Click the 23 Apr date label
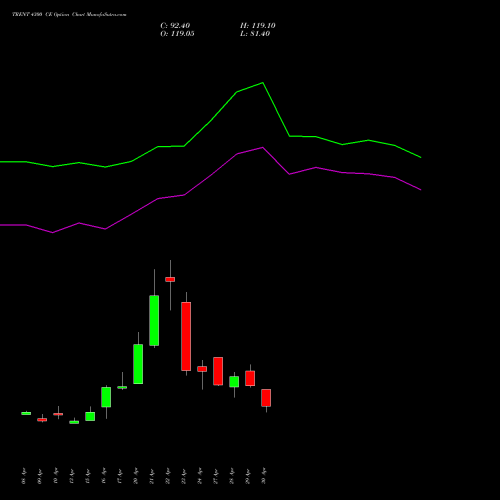 (x=184, y=476)
